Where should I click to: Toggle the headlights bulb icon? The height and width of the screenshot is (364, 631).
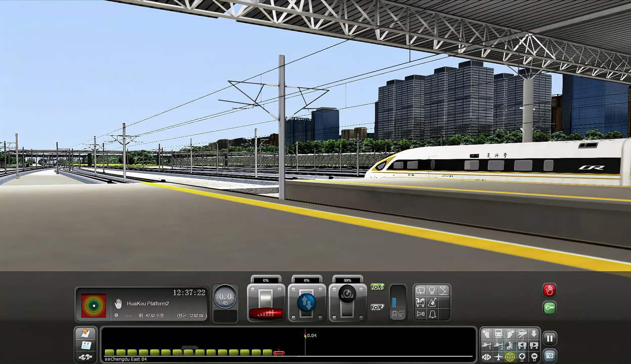(x=432, y=290)
